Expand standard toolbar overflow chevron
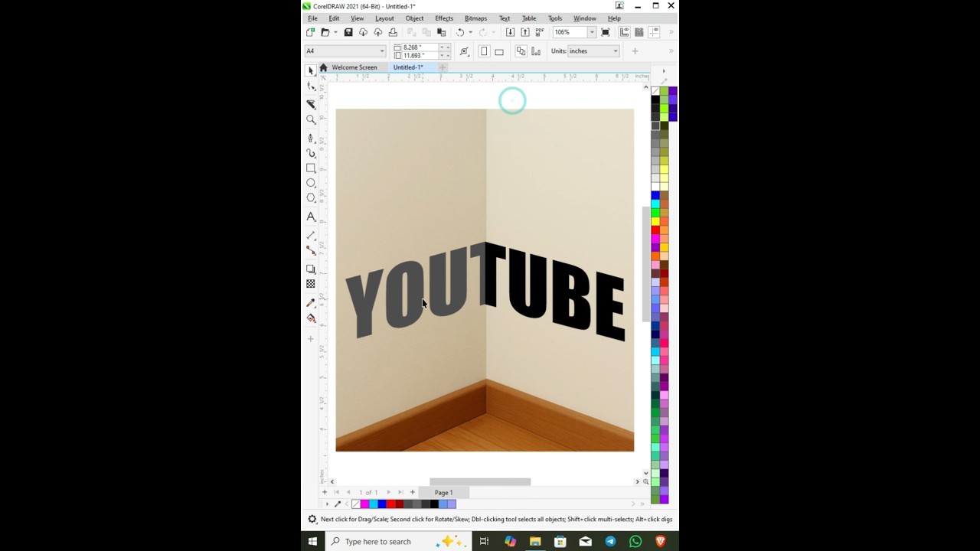 coord(671,32)
